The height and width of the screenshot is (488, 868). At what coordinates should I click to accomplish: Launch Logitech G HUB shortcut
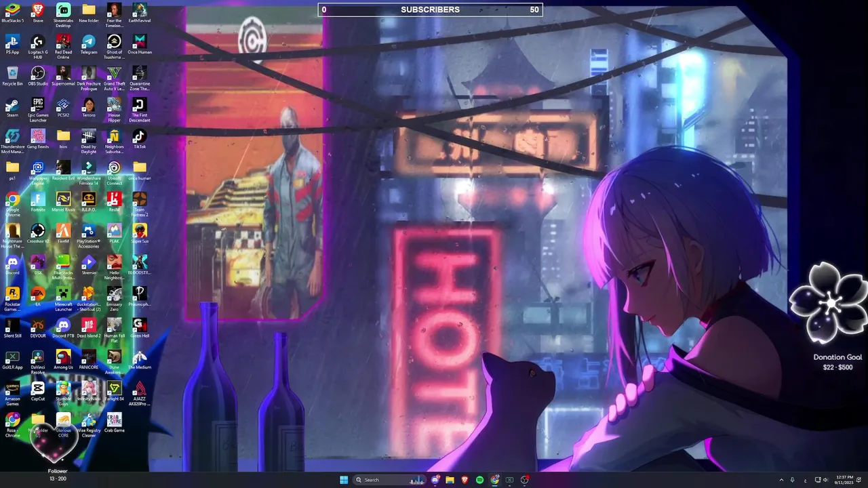(x=38, y=41)
